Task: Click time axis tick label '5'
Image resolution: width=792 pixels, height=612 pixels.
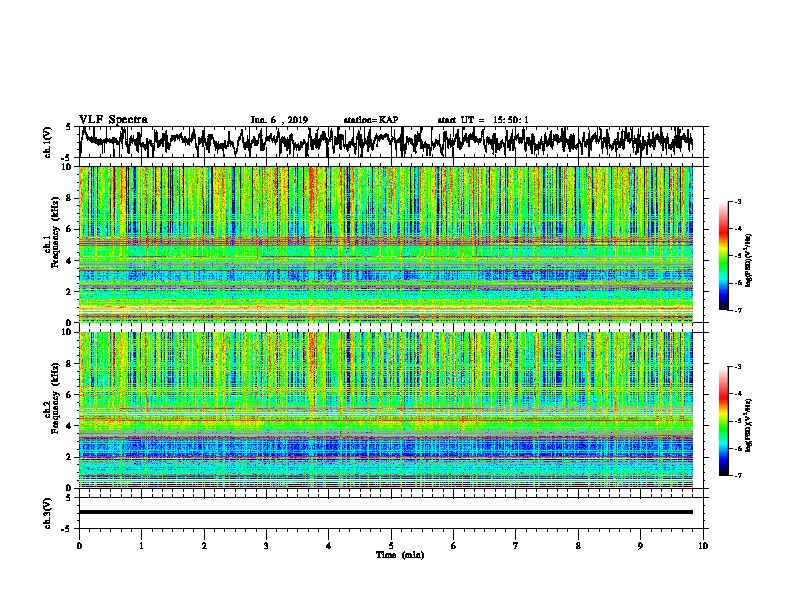Action: pos(391,546)
